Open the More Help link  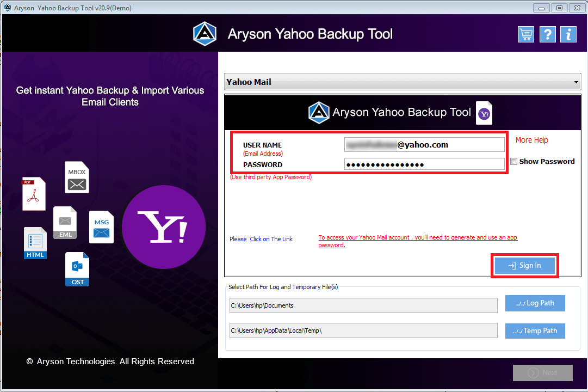[531, 140]
